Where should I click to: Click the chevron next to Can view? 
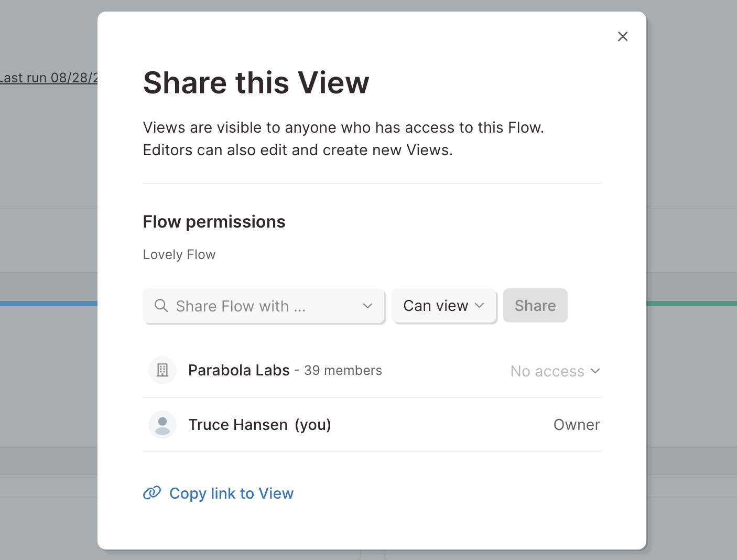pos(479,305)
